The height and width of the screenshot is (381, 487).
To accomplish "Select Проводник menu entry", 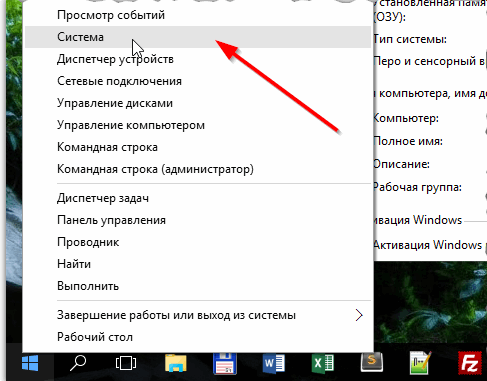I will 198,242.
